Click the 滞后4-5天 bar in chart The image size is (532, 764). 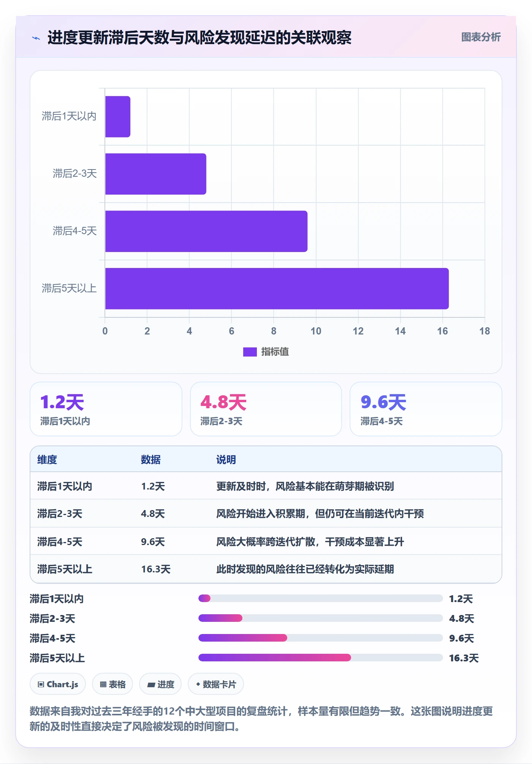pos(206,231)
